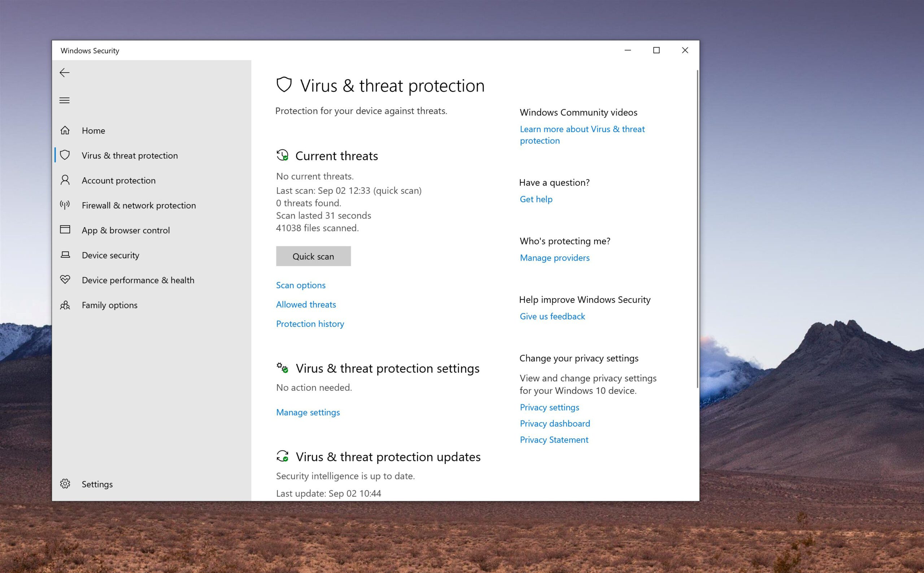Click 'Windows Community videos' heading
The image size is (924, 573).
pyautogui.click(x=579, y=113)
